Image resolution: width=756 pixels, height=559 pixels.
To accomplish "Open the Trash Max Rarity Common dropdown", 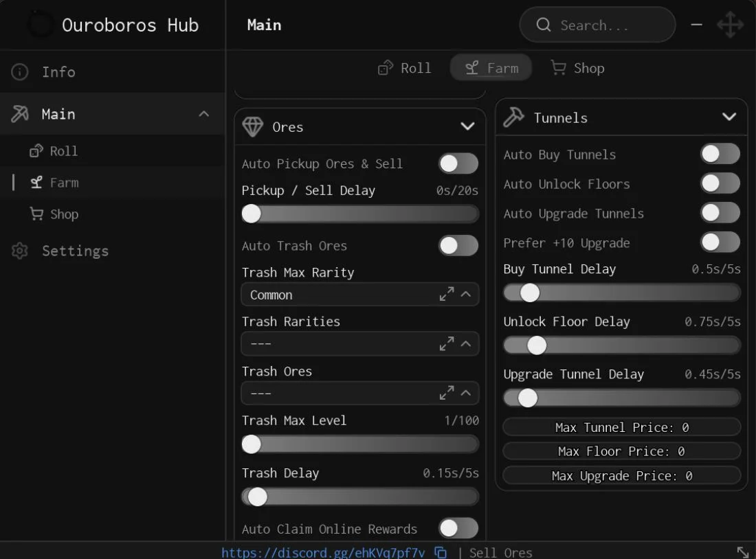I will [x=359, y=295].
